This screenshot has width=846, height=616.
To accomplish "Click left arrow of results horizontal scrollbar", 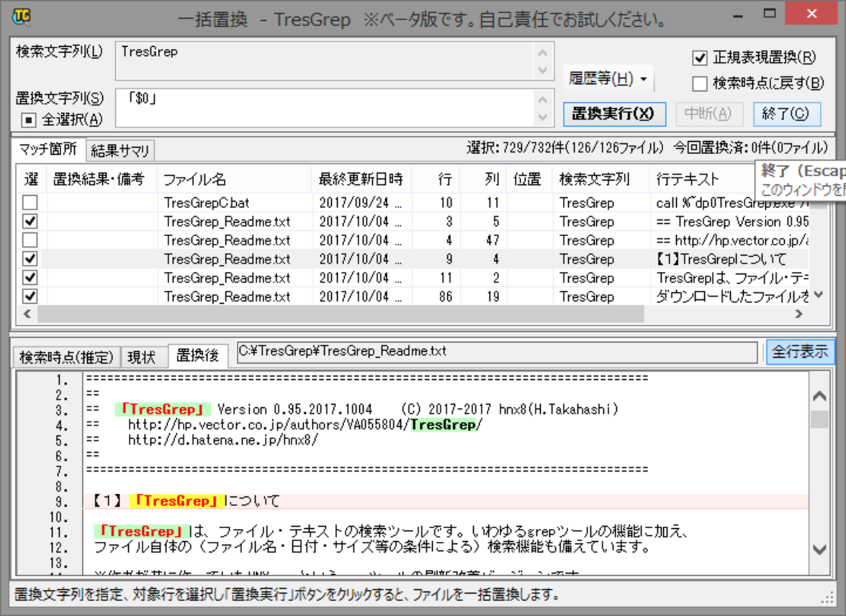I will coord(27,314).
